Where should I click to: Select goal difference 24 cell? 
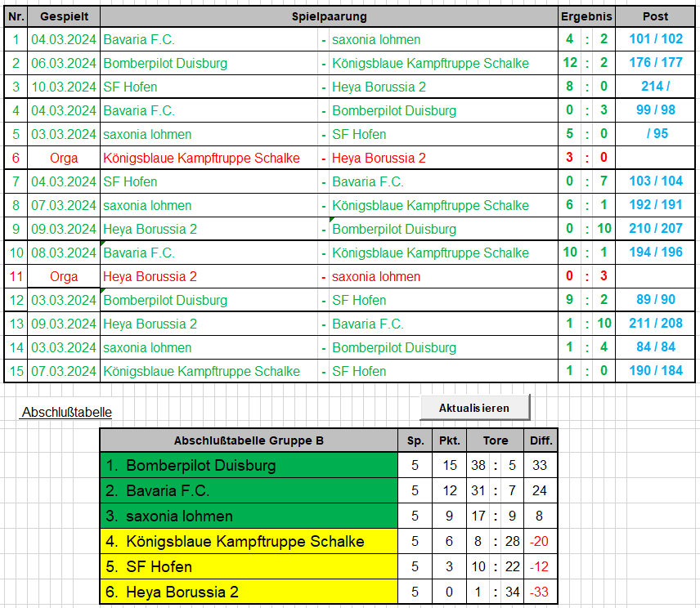click(539, 490)
